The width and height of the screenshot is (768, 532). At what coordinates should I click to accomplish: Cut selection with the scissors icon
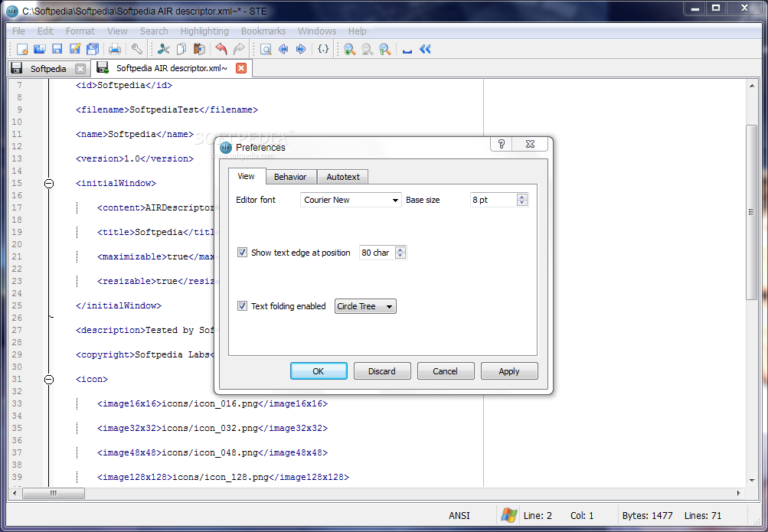pyautogui.click(x=164, y=50)
